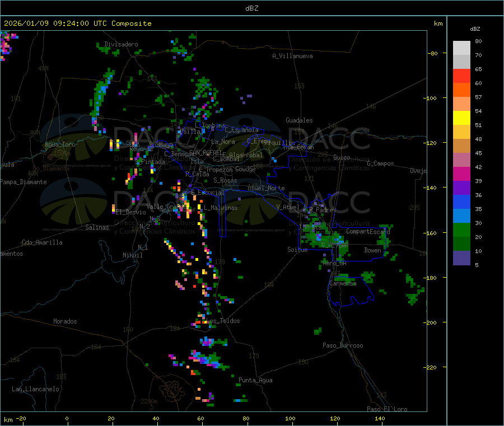Select the 20 dBZ green legend swatch
The image size is (504, 426).
pos(461,230)
